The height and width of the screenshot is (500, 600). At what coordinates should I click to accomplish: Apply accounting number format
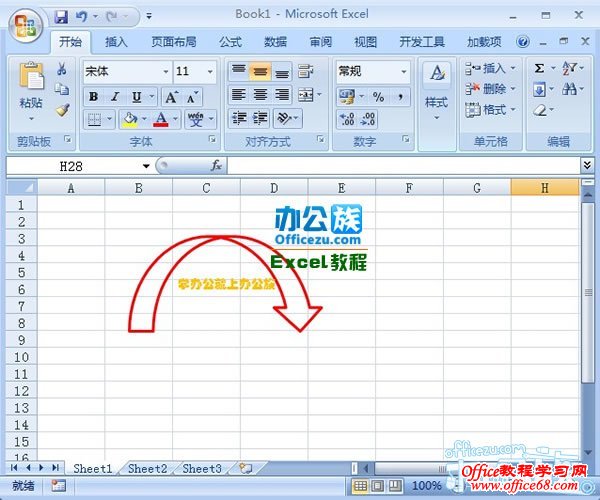point(347,97)
